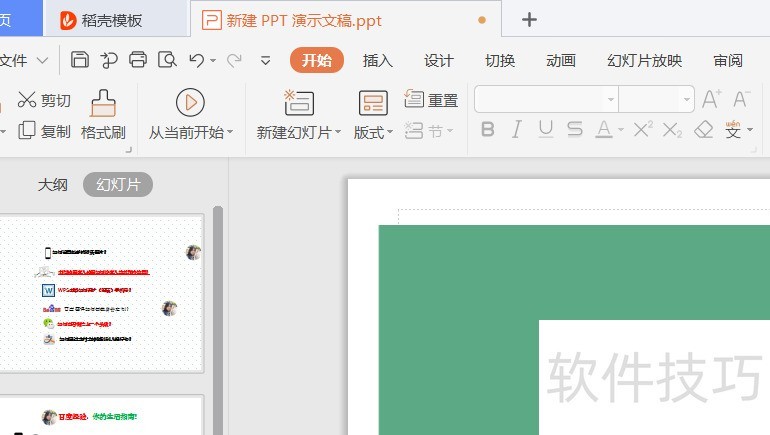
Task: Start slideshow from current slide icon
Action: click(x=189, y=102)
